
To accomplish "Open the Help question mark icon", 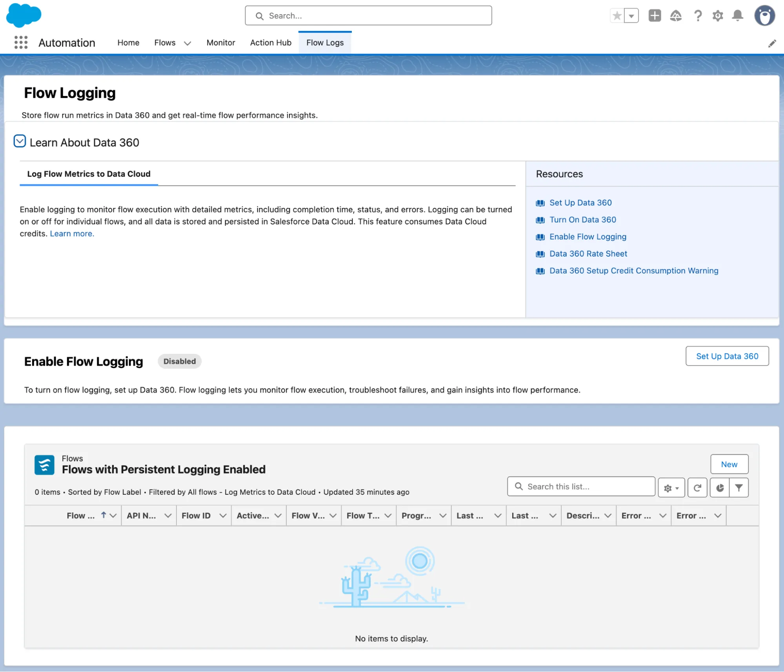I will pos(698,16).
